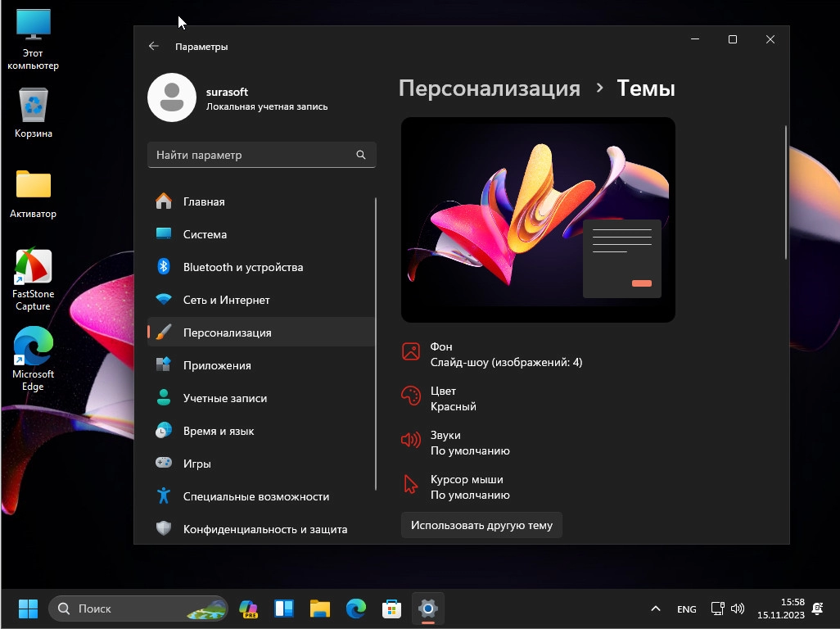
Task: Click the Найти параметр search field
Action: [261, 155]
